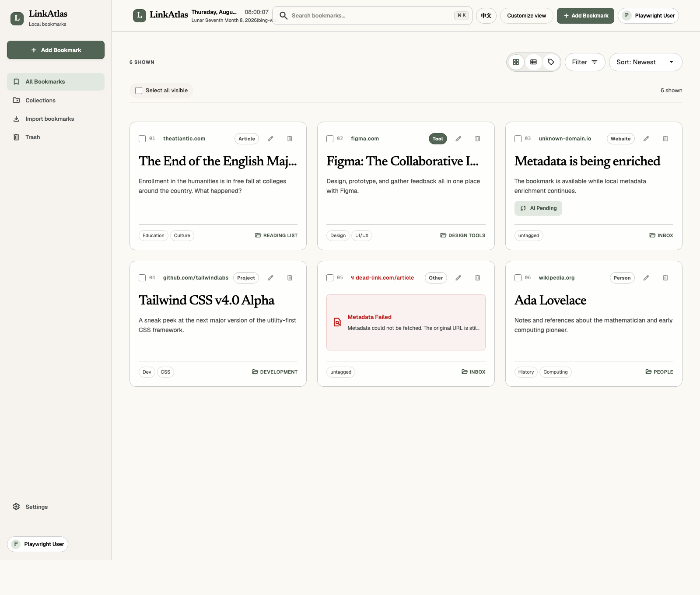Viewport: 700px width, 595px height.
Task: Focus the Search bookmarks field
Action: pyautogui.click(x=372, y=16)
